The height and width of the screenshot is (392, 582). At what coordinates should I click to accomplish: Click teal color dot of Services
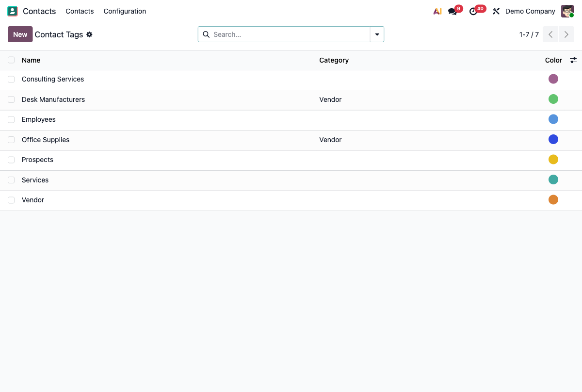point(553,180)
